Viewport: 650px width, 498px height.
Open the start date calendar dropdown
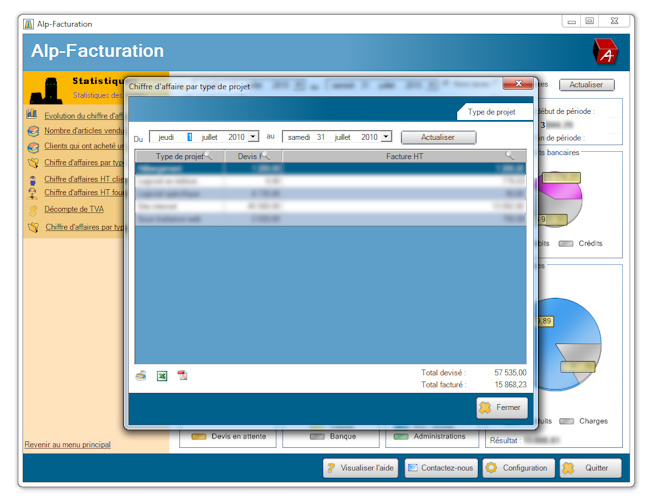coord(253,137)
